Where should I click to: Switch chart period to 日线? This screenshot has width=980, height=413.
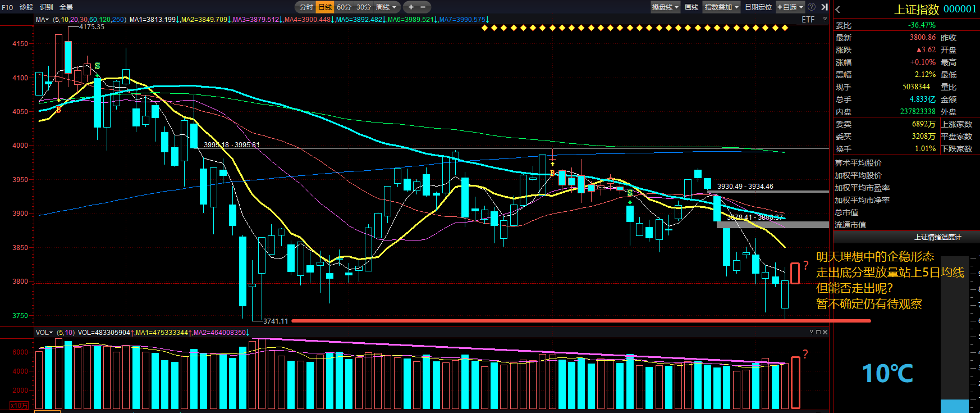pyautogui.click(x=325, y=7)
